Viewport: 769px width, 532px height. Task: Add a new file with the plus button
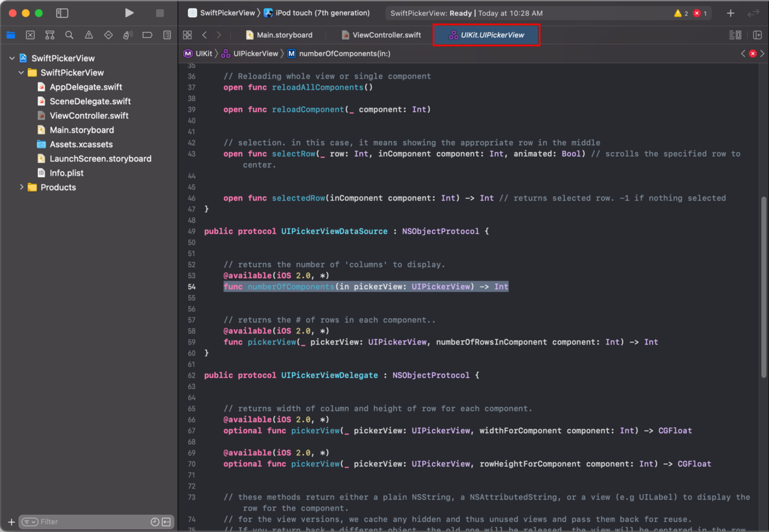[x=11, y=522]
